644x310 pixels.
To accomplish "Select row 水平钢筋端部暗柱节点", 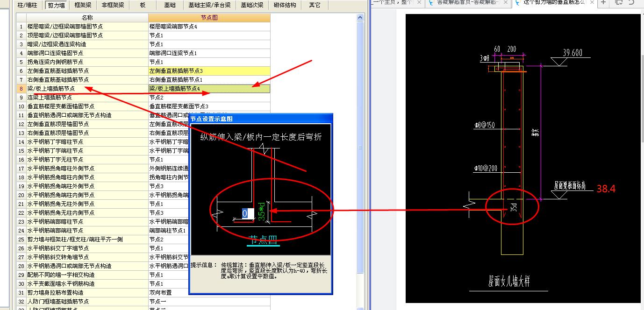I will click(87, 222).
